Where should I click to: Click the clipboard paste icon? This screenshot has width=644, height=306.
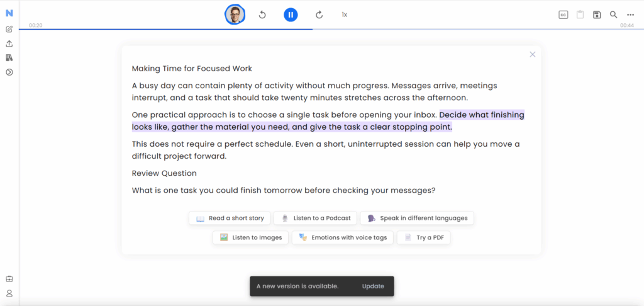point(580,15)
